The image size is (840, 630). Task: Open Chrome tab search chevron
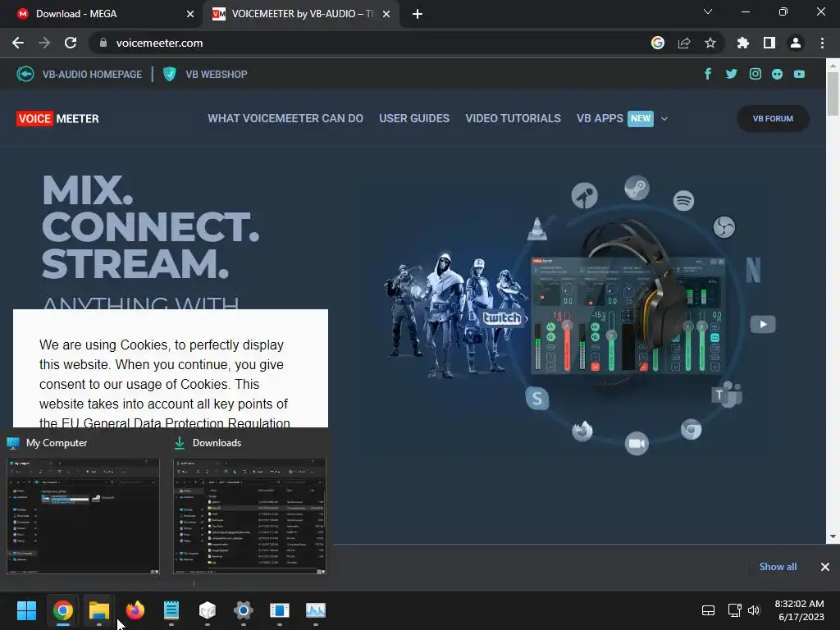(708, 11)
